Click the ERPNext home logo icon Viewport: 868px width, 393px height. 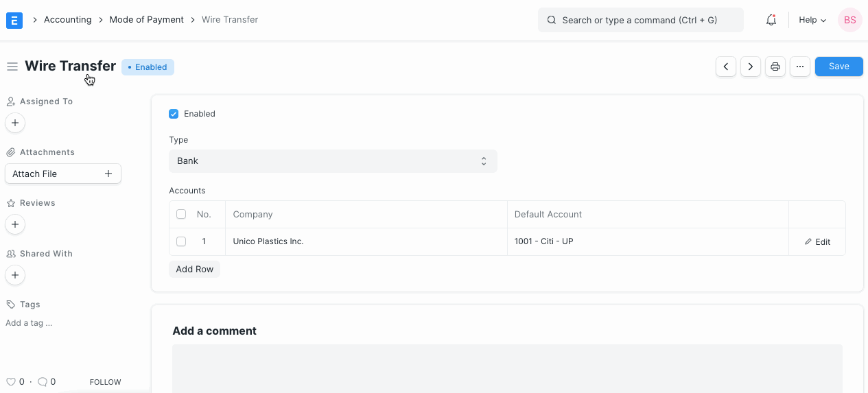tap(14, 20)
